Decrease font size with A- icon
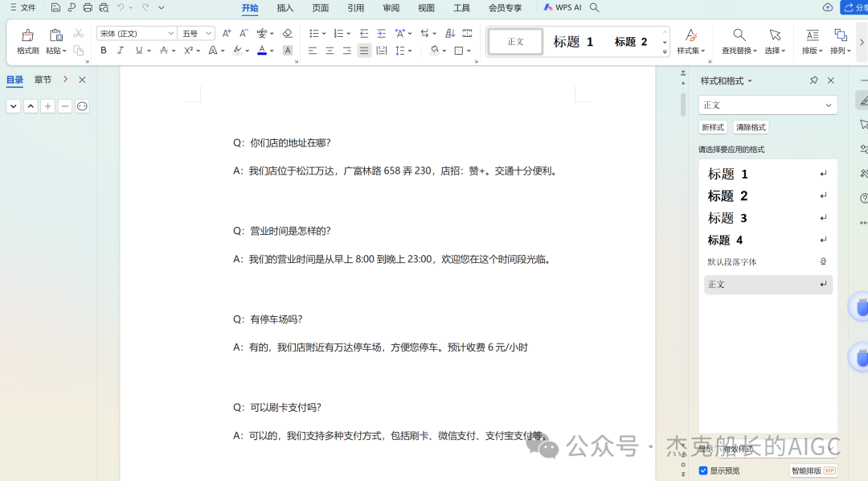 [244, 33]
